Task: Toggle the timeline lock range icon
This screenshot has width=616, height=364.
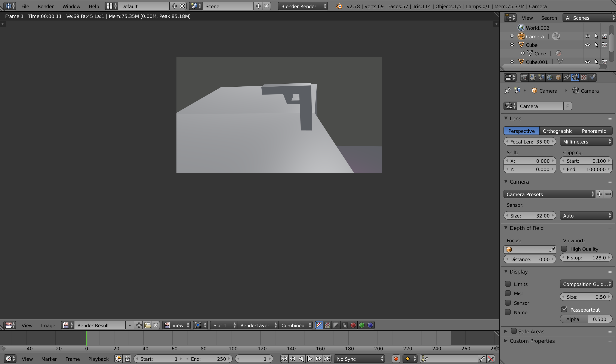Action: 127,359
